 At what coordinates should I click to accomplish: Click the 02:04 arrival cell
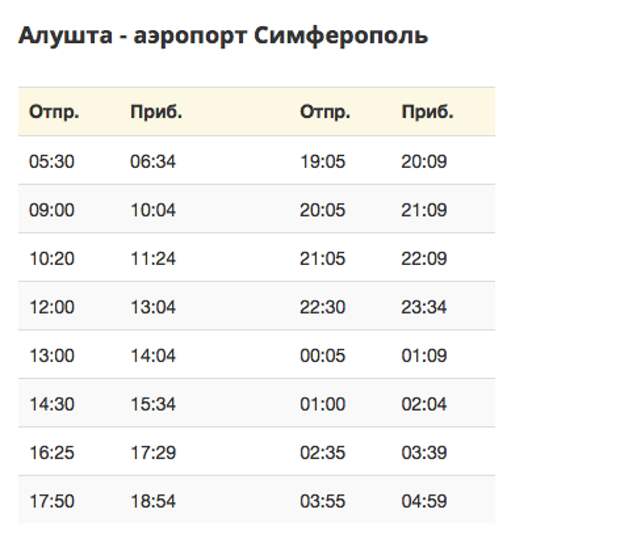424,405
